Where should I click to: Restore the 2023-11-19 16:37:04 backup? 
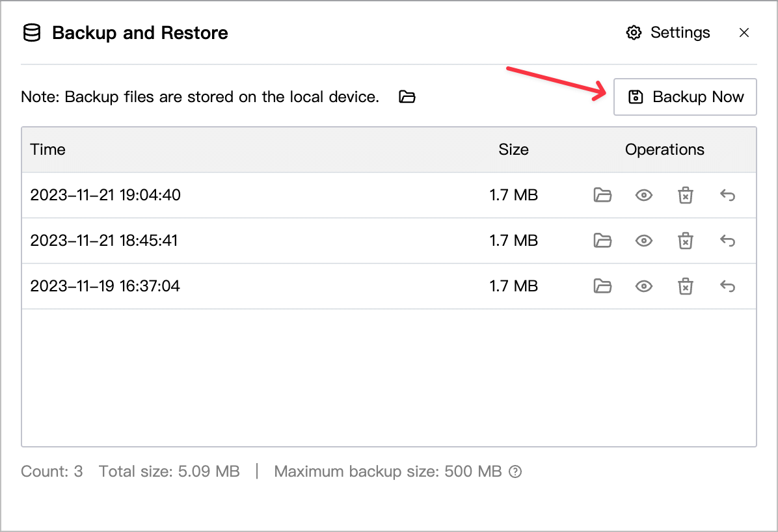(727, 286)
